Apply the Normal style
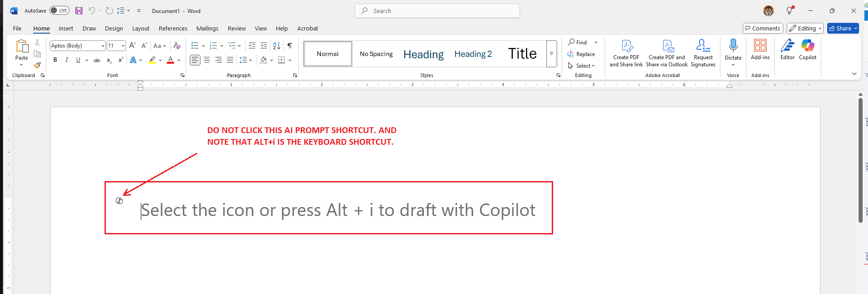This screenshot has height=294, width=868. [328, 54]
